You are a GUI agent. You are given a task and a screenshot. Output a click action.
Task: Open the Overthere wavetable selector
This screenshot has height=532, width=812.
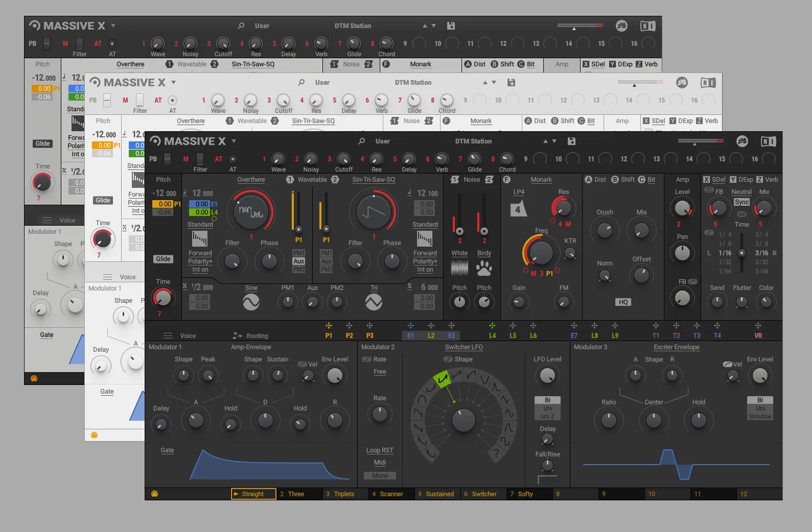pyautogui.click(x=251, y=180)
